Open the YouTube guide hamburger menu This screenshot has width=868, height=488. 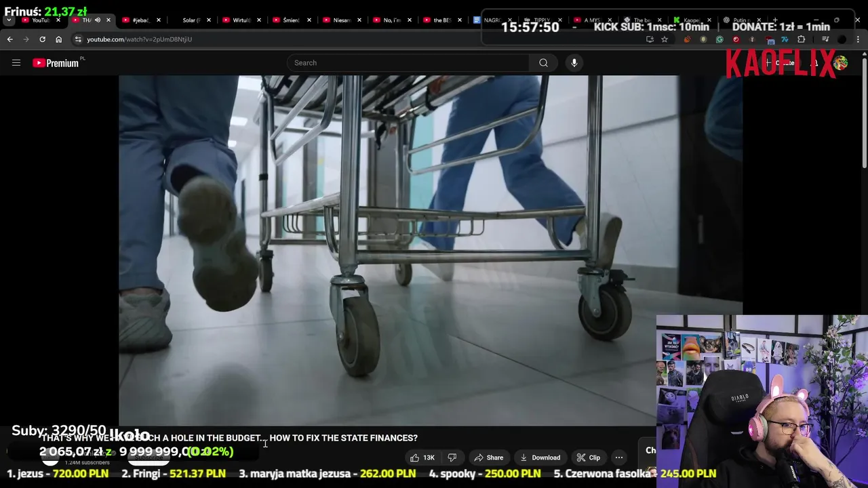(x=16, y=63)
